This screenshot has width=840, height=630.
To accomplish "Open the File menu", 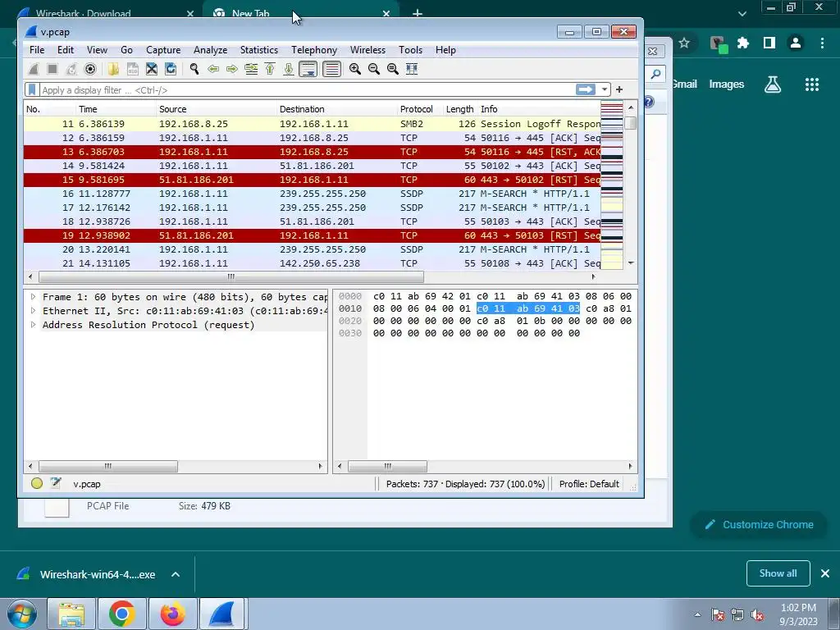I will 37,50.
